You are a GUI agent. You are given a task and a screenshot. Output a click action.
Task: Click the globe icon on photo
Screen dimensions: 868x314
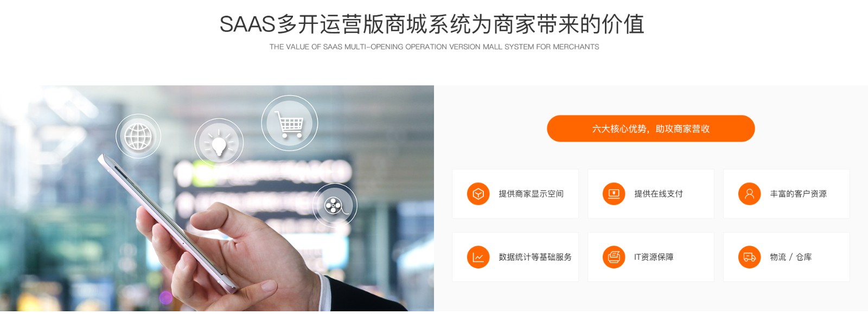(138, 136)
